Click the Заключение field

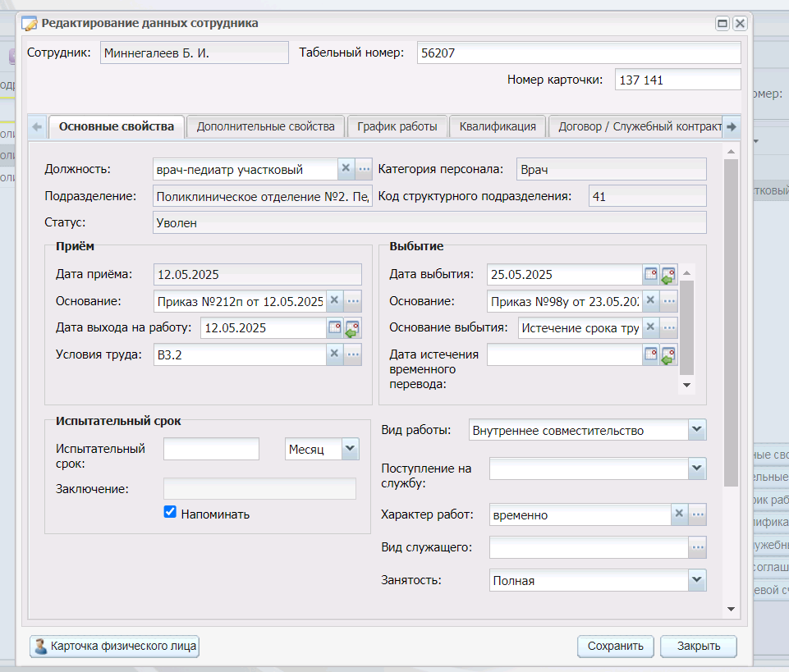(x=259, y=488)
